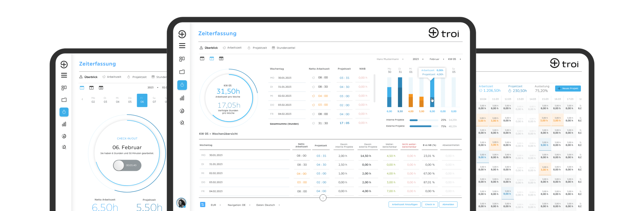Viewport: 644px width, 211px height.
Task: Open the person icon in left tablet sidebar
Action: [64, 136]
